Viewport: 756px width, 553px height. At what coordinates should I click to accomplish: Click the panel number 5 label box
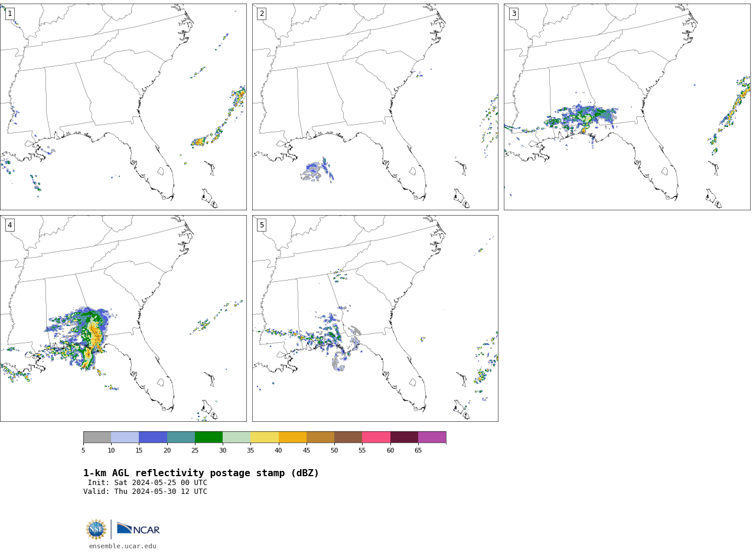pyautogui.click(x=262, y=225)
